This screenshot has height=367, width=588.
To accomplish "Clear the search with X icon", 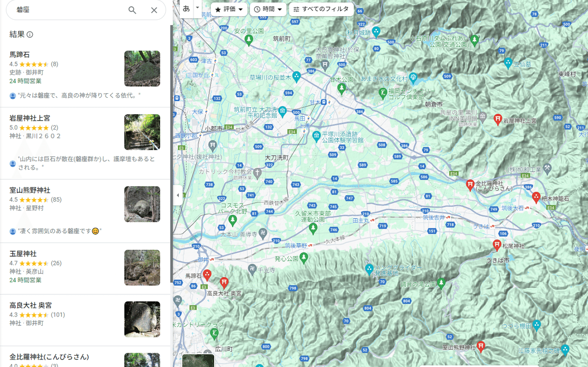I will (154, 10).
